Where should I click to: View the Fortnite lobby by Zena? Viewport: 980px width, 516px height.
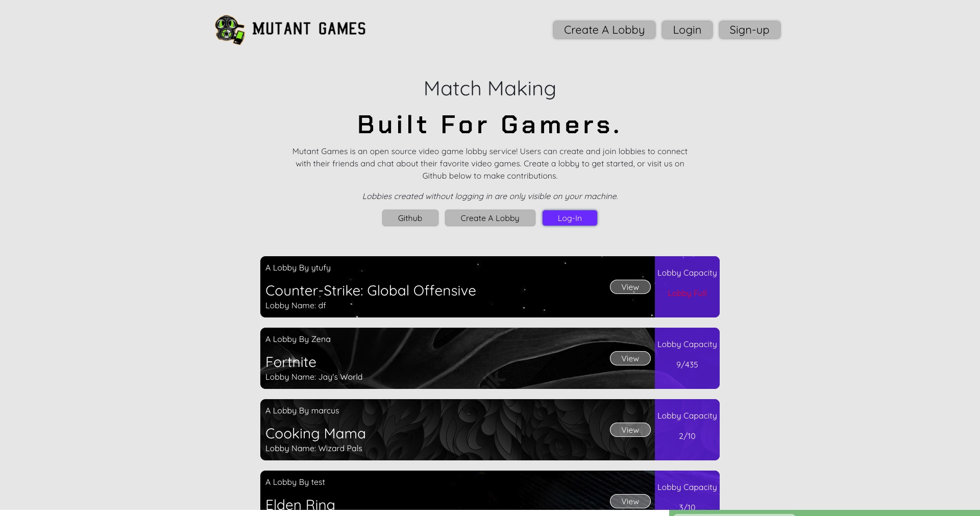[x=630, y=359]
